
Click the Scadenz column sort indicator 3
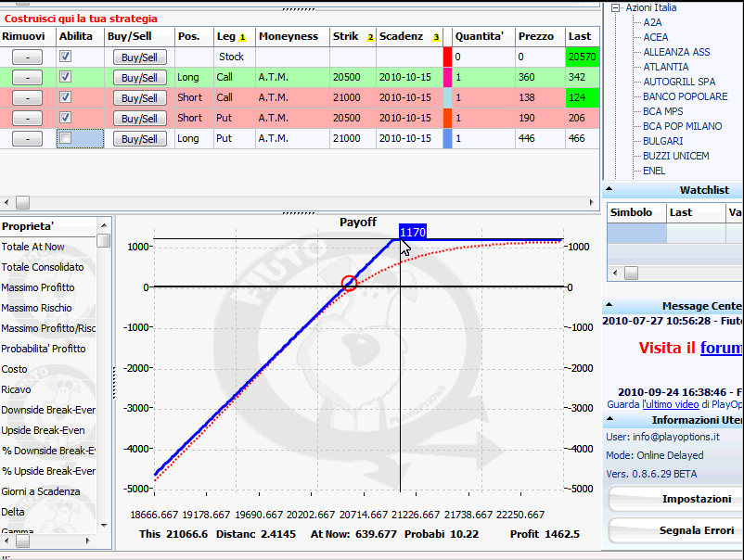pyautogui.click(x=436, y=37)
